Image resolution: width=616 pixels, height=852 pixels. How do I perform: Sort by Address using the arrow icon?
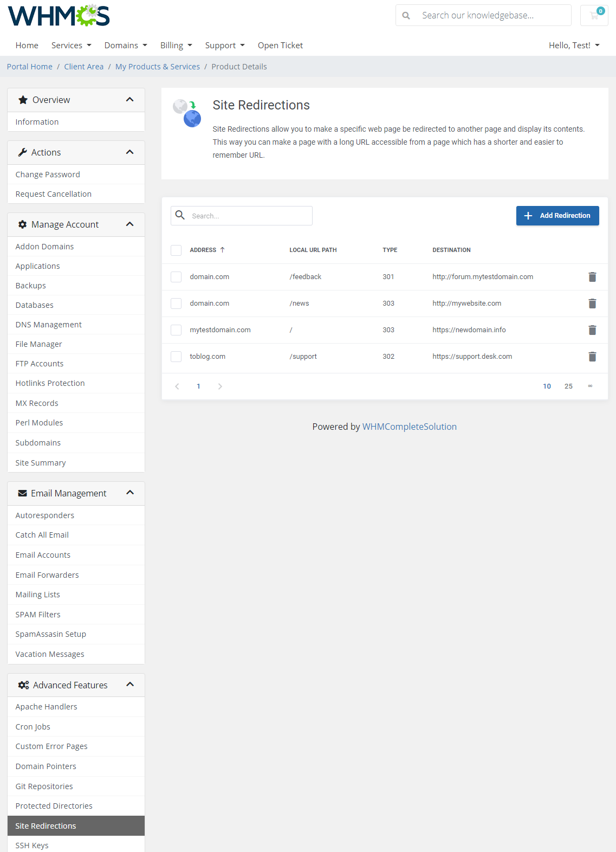pyautogui.click(x=222, y=250)
